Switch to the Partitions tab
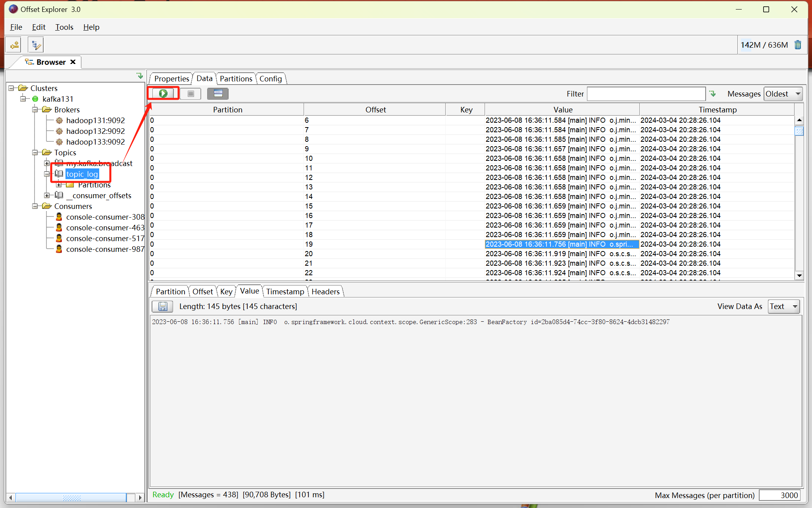The image size is (812, 508). 236,79
